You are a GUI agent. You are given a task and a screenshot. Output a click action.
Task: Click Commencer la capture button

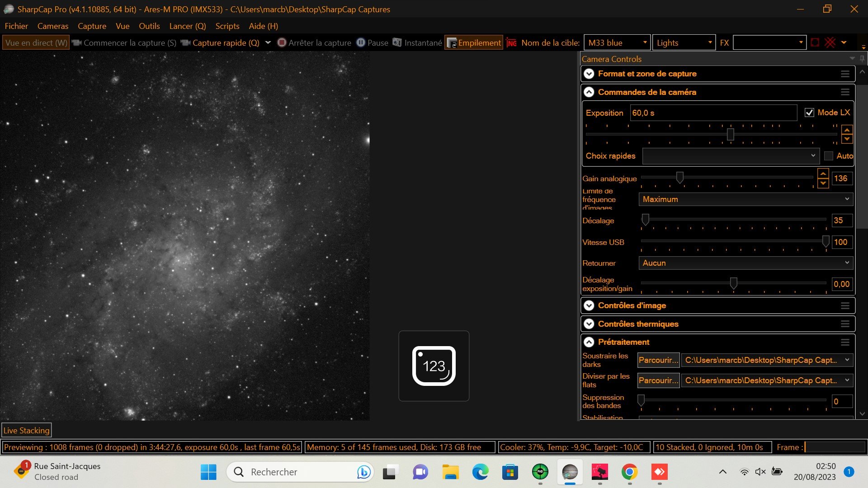coord(124,42)
